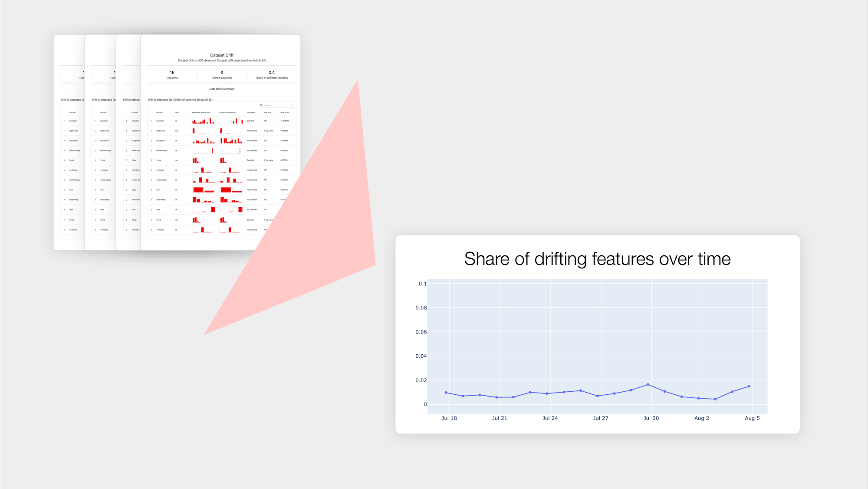
Task: Clear the search field using the X icon
Action: (x=292, y=106)
